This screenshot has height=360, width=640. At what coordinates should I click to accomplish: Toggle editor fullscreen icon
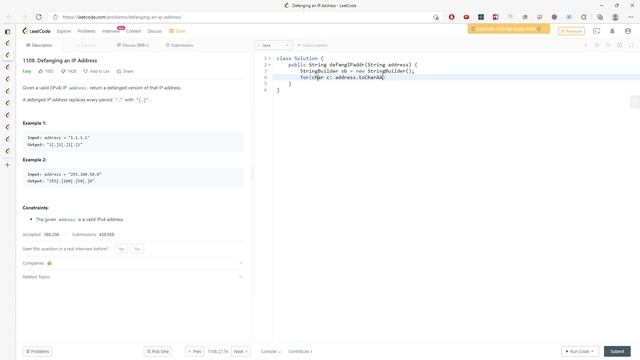(631, 45)
